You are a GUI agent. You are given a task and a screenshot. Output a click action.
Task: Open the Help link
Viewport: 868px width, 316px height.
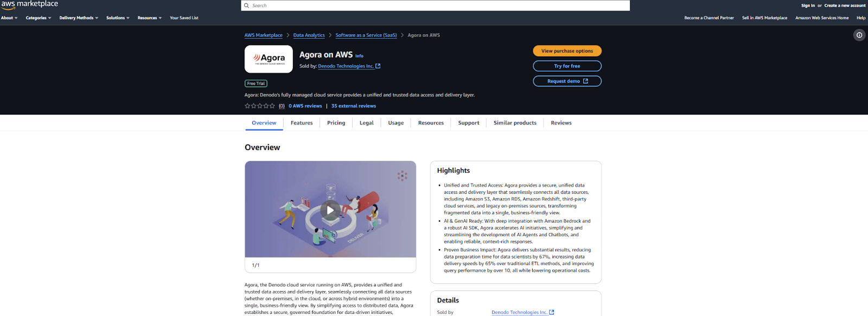pyautogui.click(x=861, y=18)
